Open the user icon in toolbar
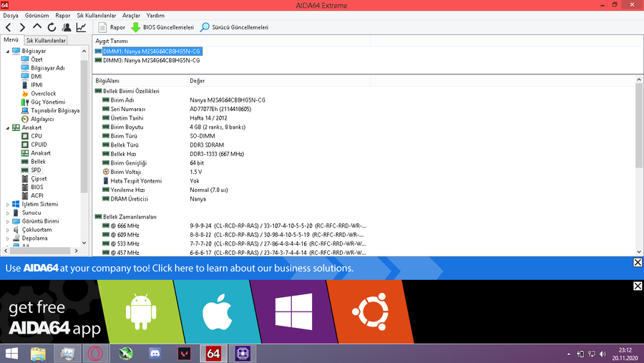 [x=66, y=27]
